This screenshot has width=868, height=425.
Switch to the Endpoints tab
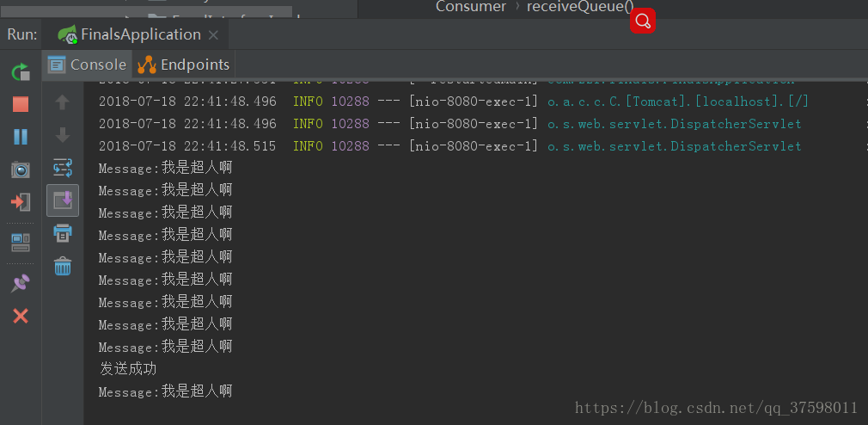tap(184, 65)
